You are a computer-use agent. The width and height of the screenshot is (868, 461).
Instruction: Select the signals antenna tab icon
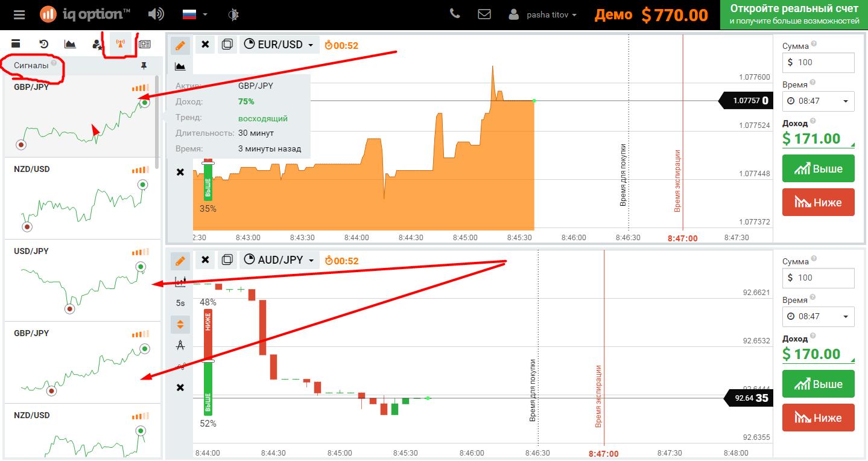(x=120, y=43)
